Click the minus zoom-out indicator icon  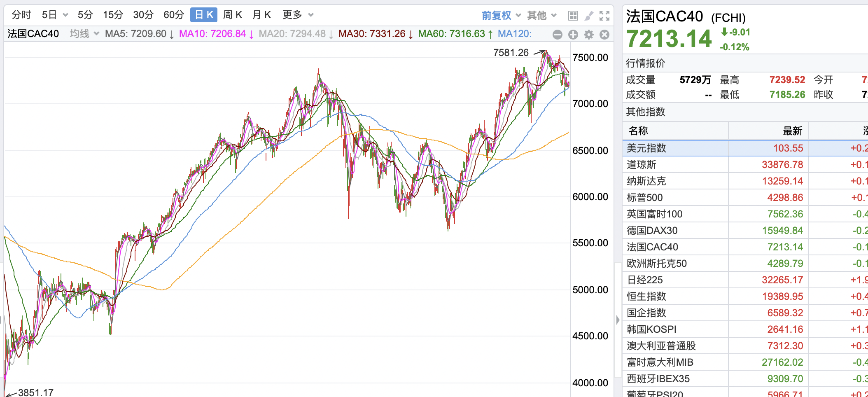558,35
